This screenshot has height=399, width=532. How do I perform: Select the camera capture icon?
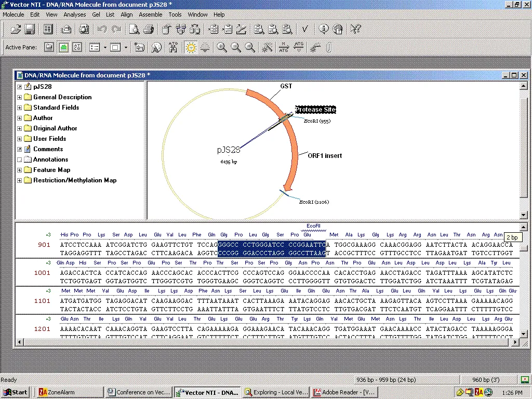[84, 29]
